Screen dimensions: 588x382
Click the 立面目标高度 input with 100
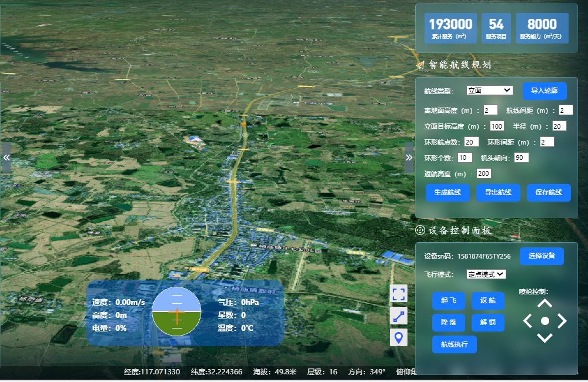(496, 126)
